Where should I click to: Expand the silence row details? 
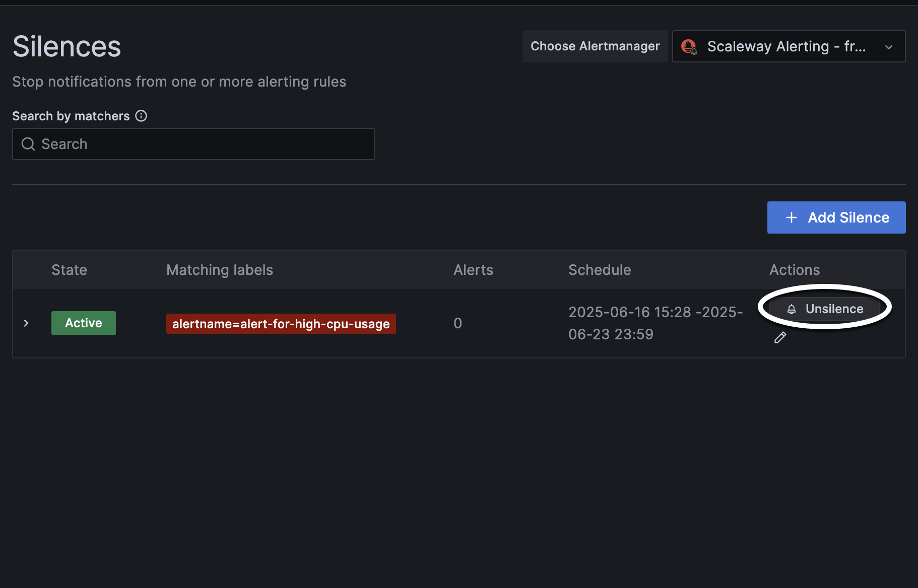point(26,323)
